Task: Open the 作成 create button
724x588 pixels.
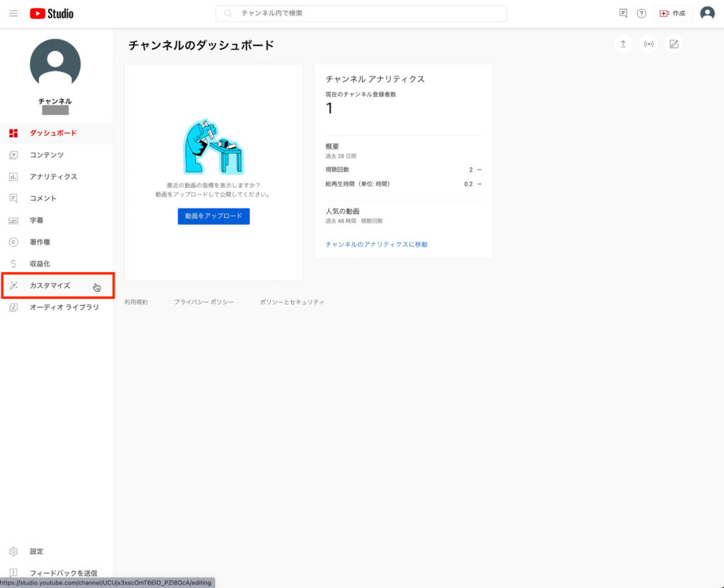Action: tap(672, 13)
